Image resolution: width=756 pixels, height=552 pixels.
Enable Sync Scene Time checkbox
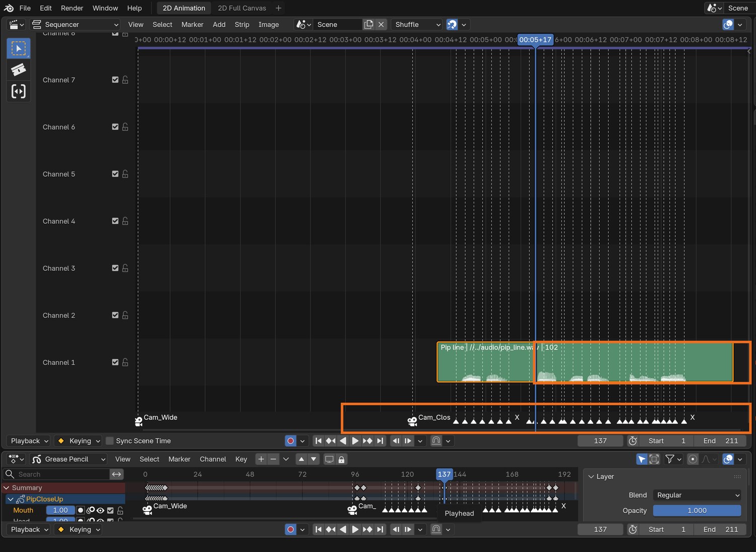(x=109, y=441)
